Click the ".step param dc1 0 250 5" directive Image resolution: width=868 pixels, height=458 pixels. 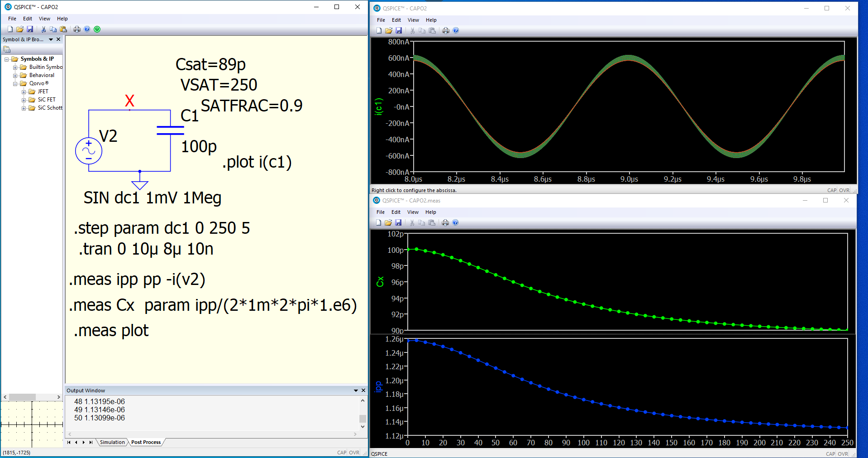pos(162,228)
